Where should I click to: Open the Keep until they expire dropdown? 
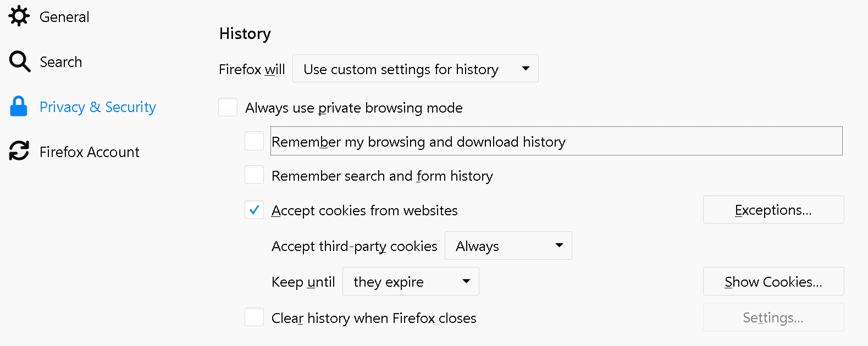coord(411,281)
